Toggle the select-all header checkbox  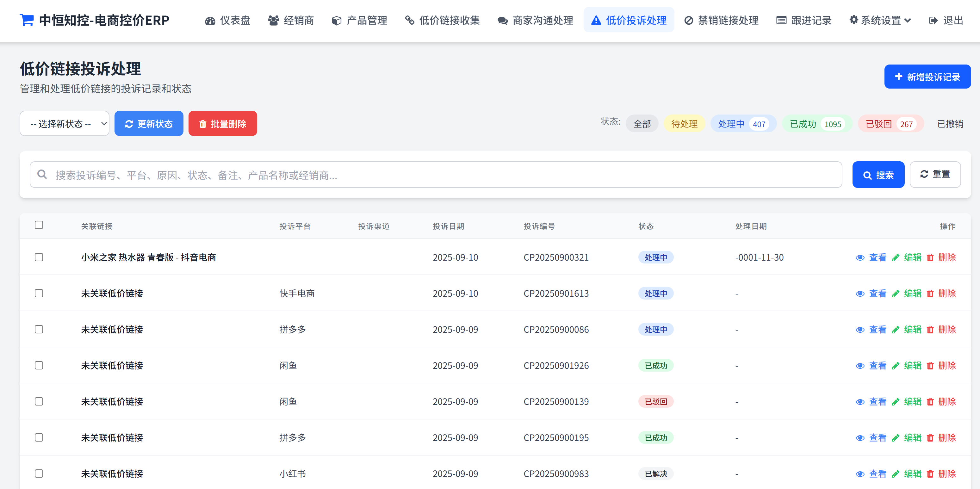pyautogui.click(x=39, y=225)
